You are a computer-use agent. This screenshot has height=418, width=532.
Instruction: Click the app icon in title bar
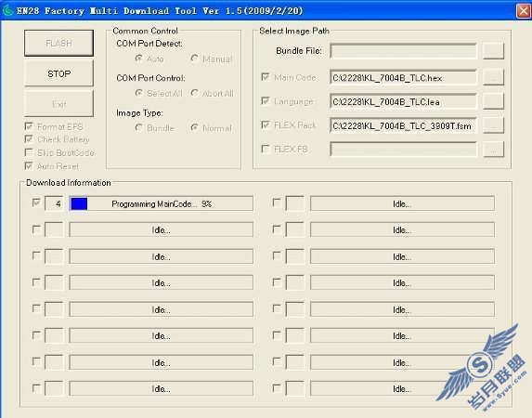pos(7,10)
